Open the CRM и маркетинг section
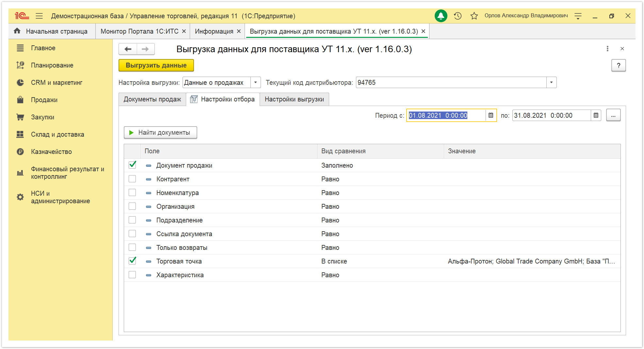 (56, 83)
